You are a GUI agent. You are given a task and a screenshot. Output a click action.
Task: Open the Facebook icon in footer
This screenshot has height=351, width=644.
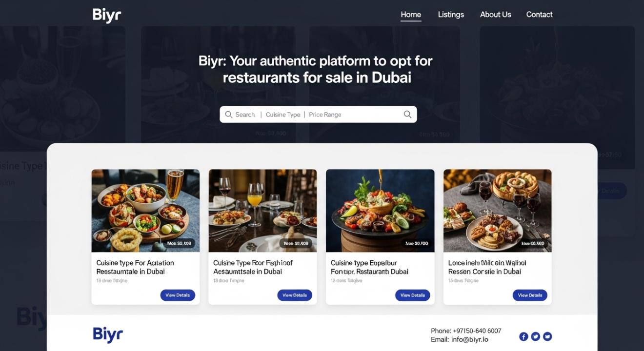coord(523,336)
